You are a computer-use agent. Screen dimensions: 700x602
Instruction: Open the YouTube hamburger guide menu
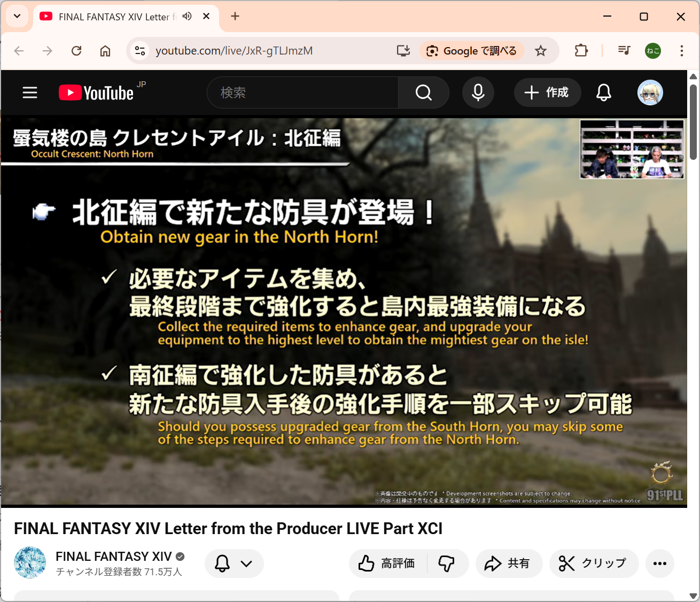click(30, 92)
